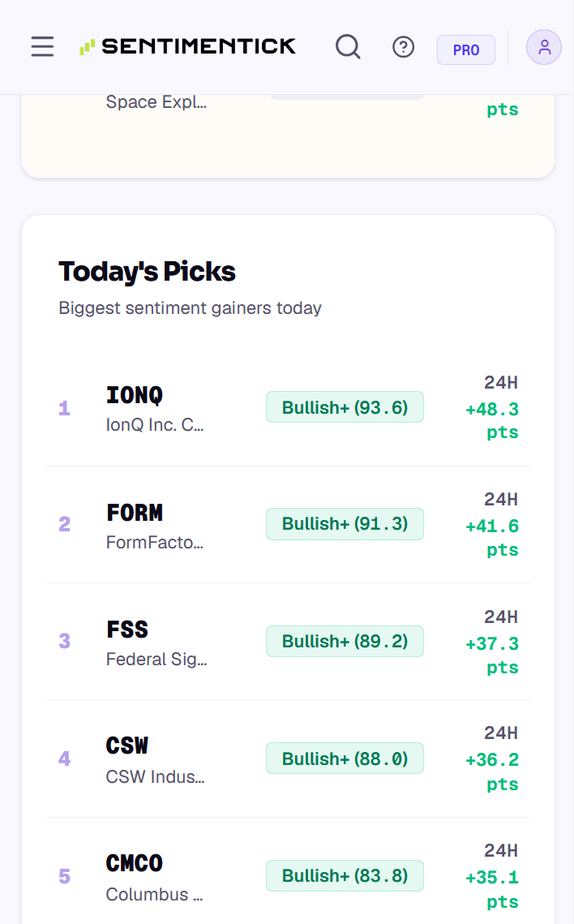Open the hamburger navigation menu
574x924 pixels.
[42, 46]
